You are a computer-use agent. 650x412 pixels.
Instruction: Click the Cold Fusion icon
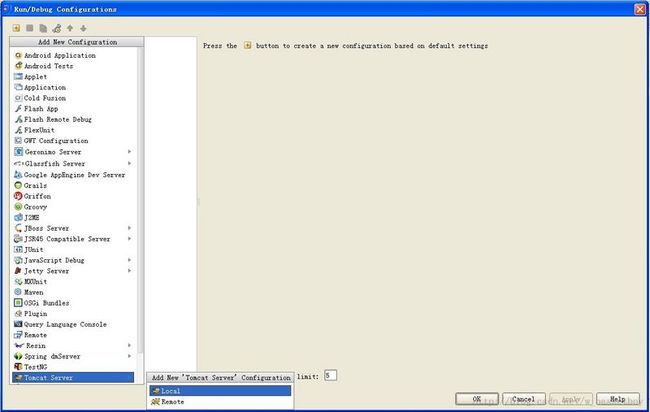click(x=18, y=98)
